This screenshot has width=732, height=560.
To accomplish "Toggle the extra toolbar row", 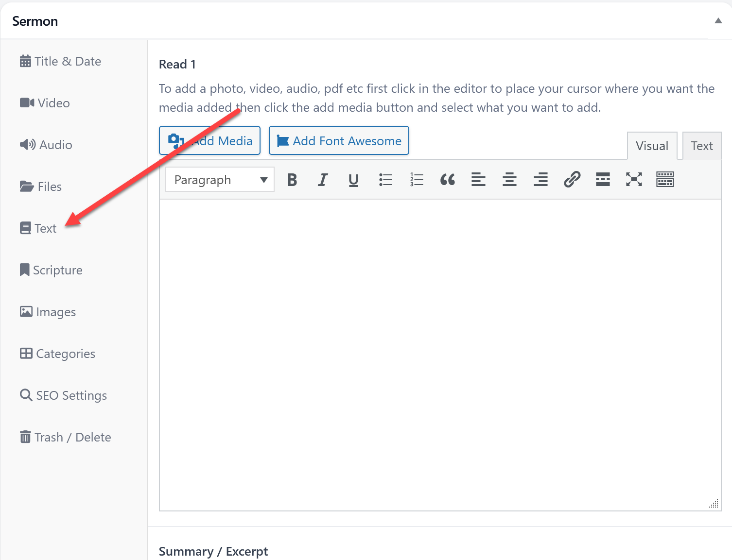I will pyautogui.click(x=665, y=180).
